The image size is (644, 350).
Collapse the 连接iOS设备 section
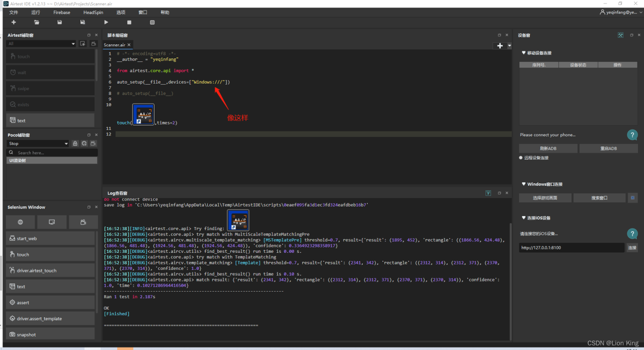pos(524,218)
